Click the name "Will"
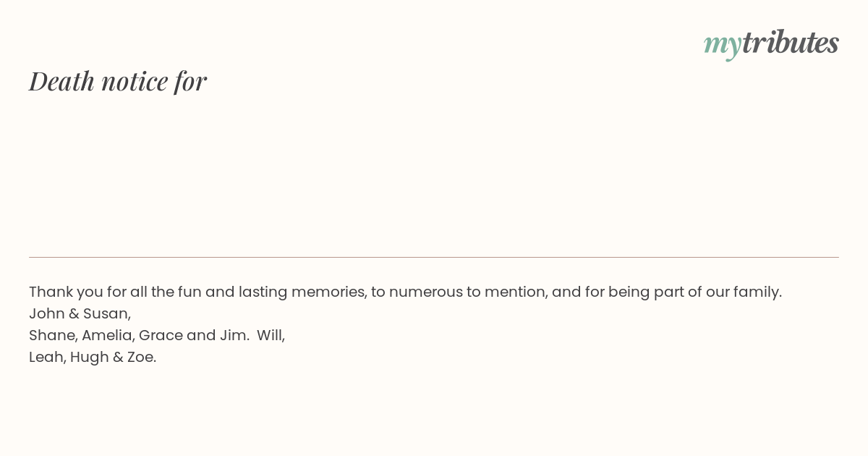Screen dimensions: 868x456 point(270,335)
